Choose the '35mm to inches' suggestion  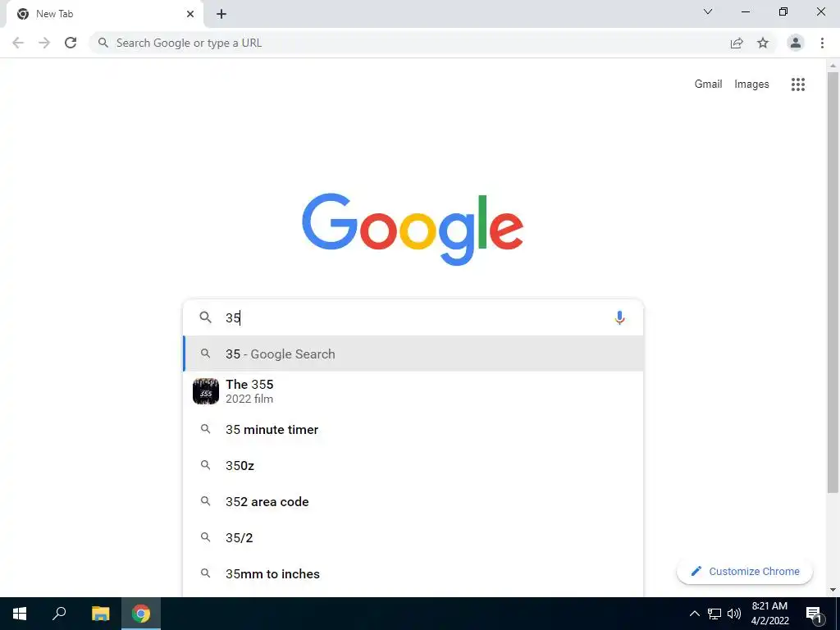click(413, 573)
